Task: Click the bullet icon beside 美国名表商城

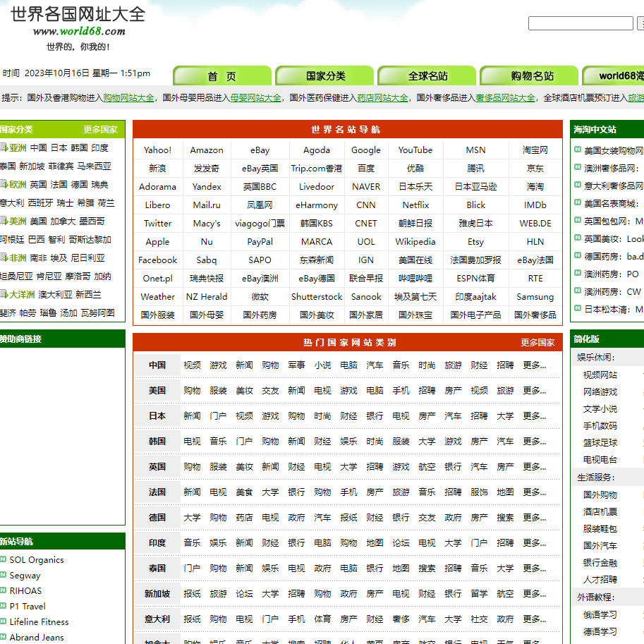Action: pos(578,202)
